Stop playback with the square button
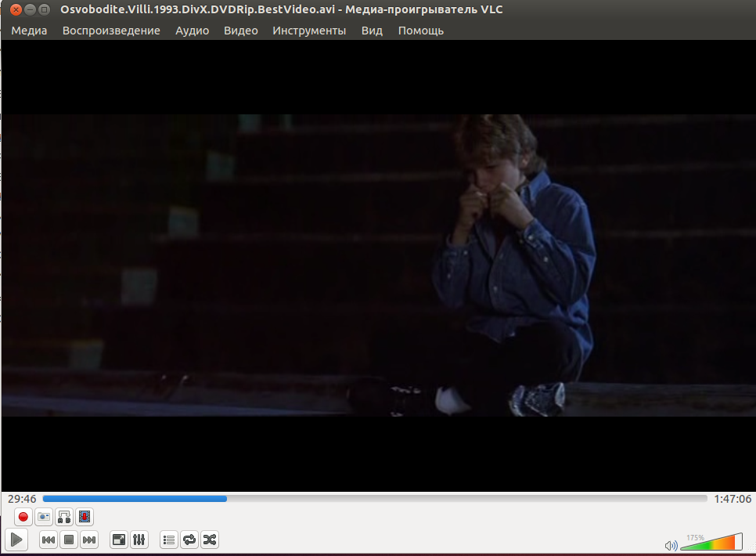 tap(69, 540)
